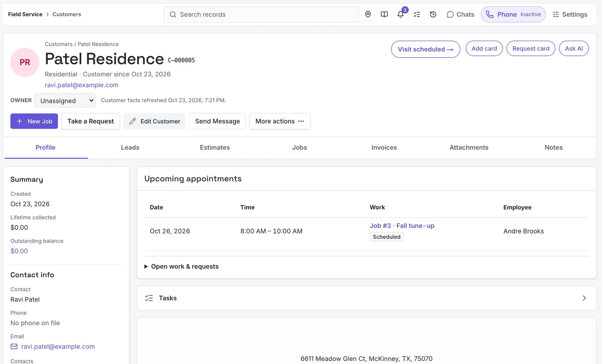Viewport: 602px width, 364px height.
Task: Select the Oct 26, 2026 appointment date
Action: point(170,231)
